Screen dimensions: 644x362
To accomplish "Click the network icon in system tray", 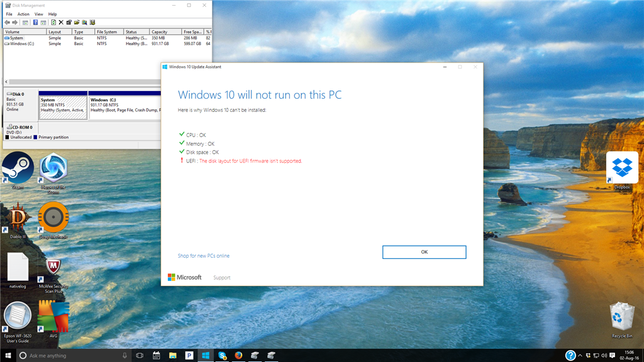I will (596, 356).
